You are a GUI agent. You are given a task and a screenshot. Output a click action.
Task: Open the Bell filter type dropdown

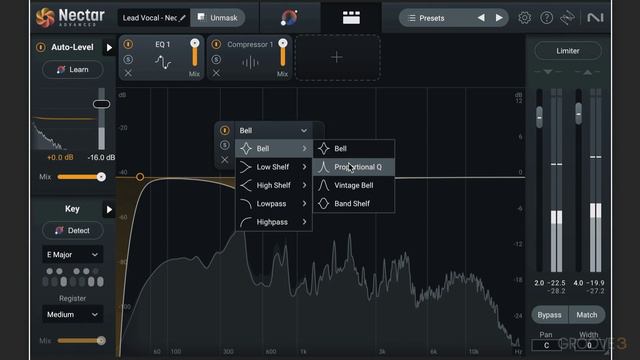pyautogui.click(x=273, y=130)
